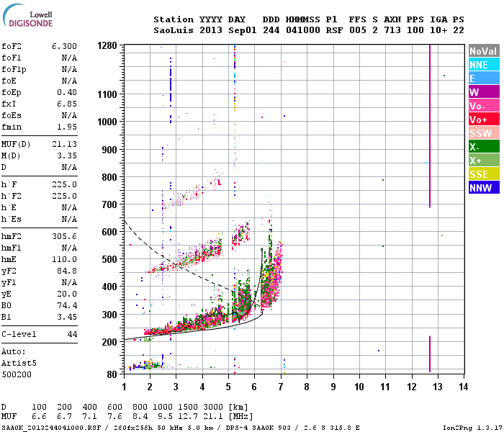Click the foF1 N/A value
The width and height of the screenshot is (504, 432).
(69, 58)
